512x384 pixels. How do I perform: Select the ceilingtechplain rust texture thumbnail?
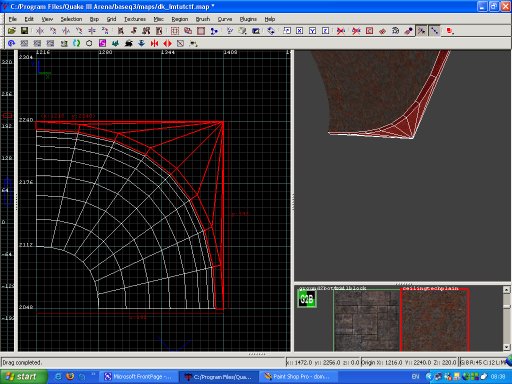pos(435,320)
